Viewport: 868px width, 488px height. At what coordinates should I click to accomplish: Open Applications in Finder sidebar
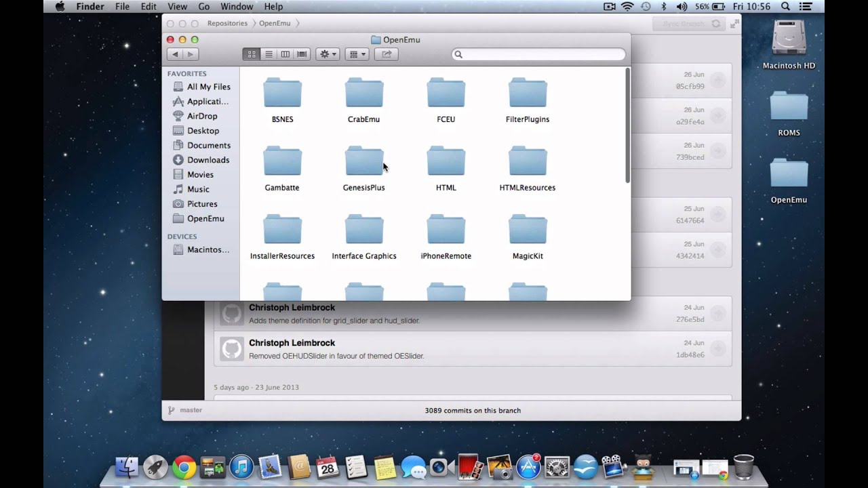click(201, 102)
